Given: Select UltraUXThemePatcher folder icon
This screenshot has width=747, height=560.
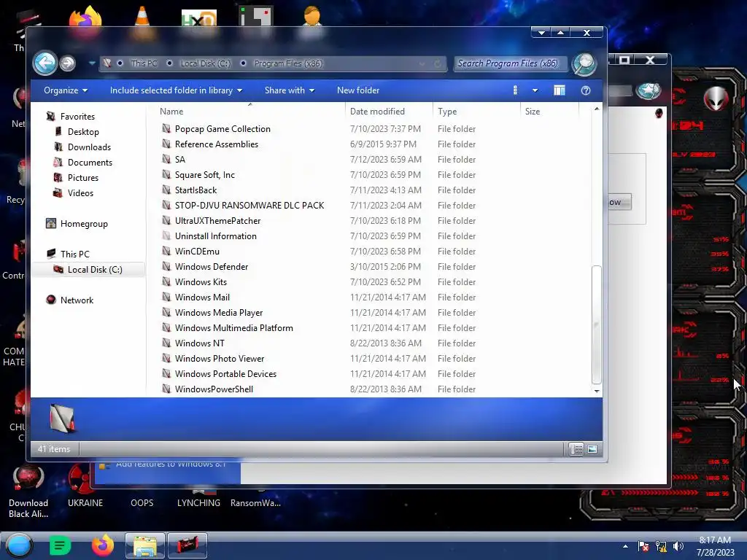Looking at the screenshot, I should click(x=166, y=220).
